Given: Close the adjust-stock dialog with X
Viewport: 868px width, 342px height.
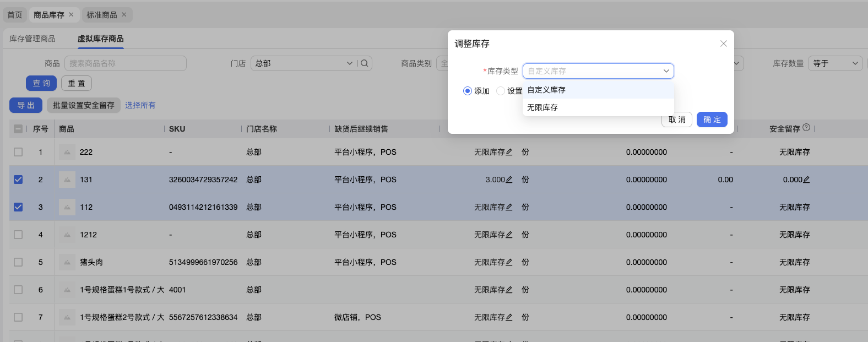Looking at the screenshot, I should (x=723, y=44).
